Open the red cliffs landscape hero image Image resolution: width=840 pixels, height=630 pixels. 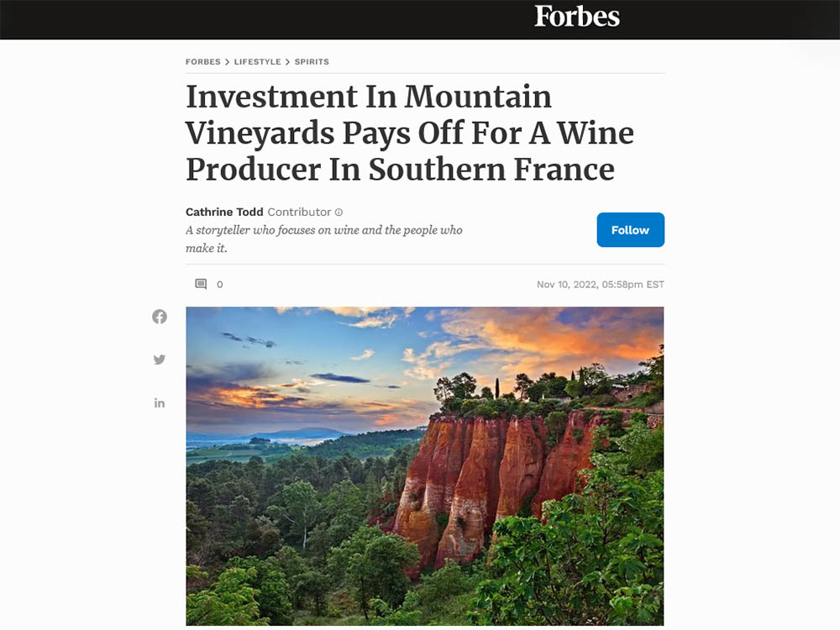coord(425,466)
